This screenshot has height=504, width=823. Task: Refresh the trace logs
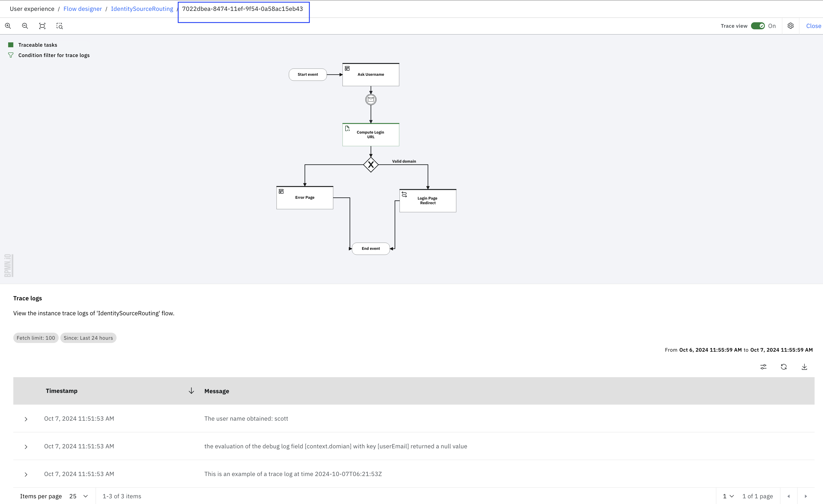[784, 367]
